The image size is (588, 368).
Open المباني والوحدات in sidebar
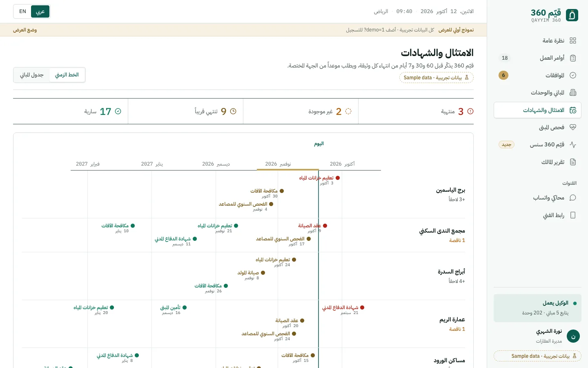537,93
